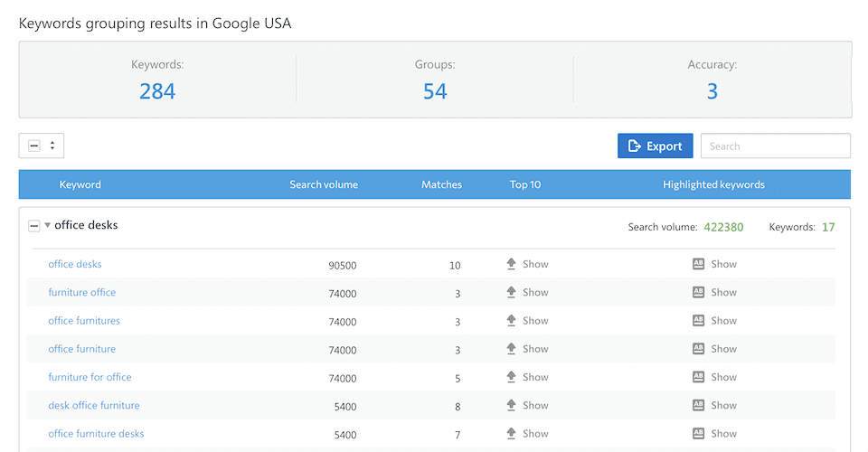The image size is (868, 452).
Task: Open the selection options dropdown arrows
Action: [52, 146]
